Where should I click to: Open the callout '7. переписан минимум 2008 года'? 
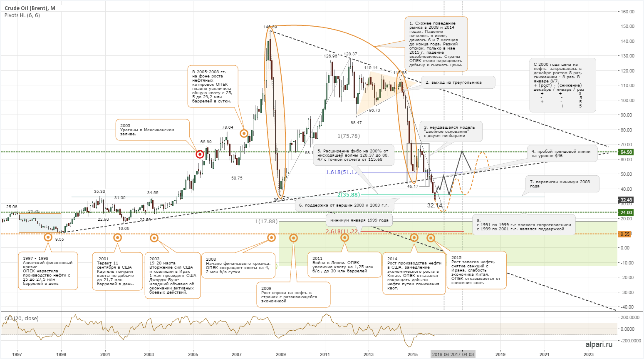click(x=563, y=184)
